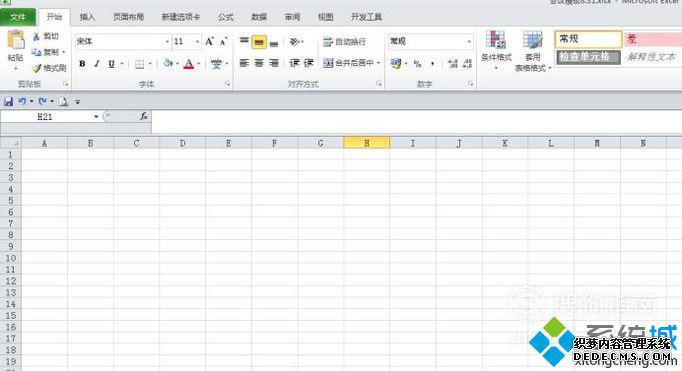Image resolution: width=682 pixels, height=371 pixels.
Task: Select the Format Painter (格式刷) brush
Action: click(x=49, y=68)
